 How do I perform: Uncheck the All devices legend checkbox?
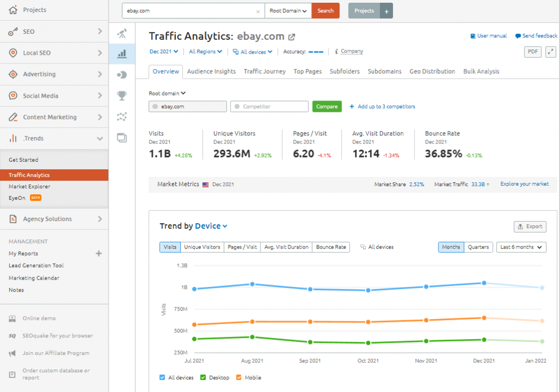click(162, 377)
